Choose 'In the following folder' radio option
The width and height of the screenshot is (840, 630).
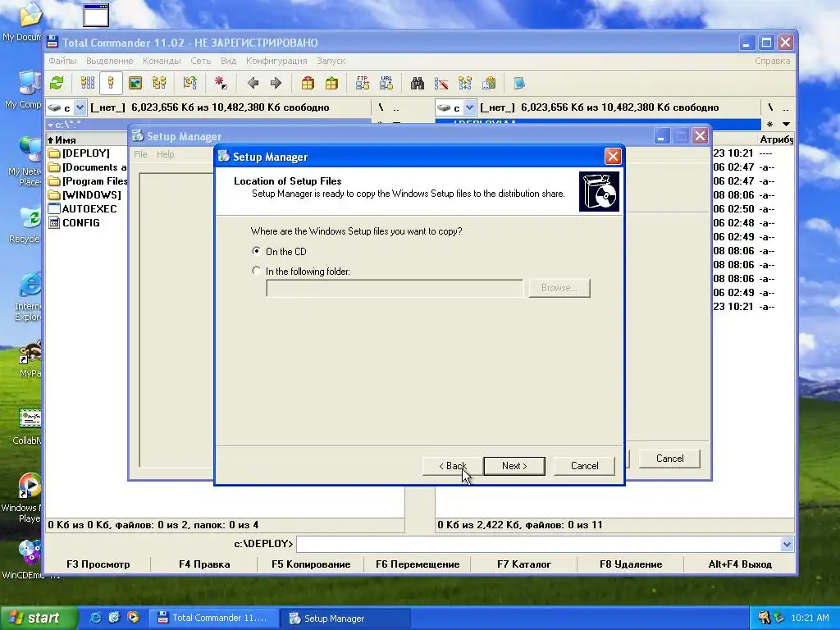(257, 271)
